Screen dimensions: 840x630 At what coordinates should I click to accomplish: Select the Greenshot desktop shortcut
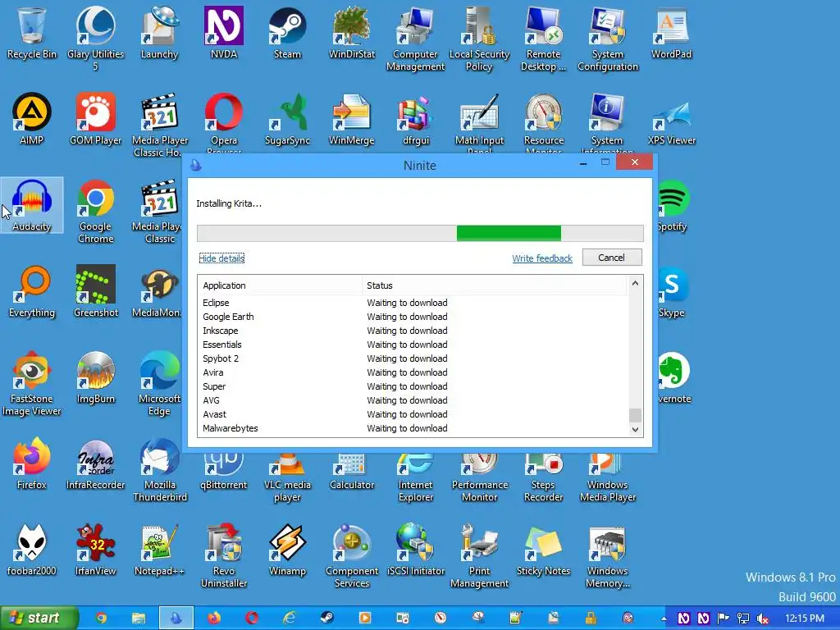[95, 291]
